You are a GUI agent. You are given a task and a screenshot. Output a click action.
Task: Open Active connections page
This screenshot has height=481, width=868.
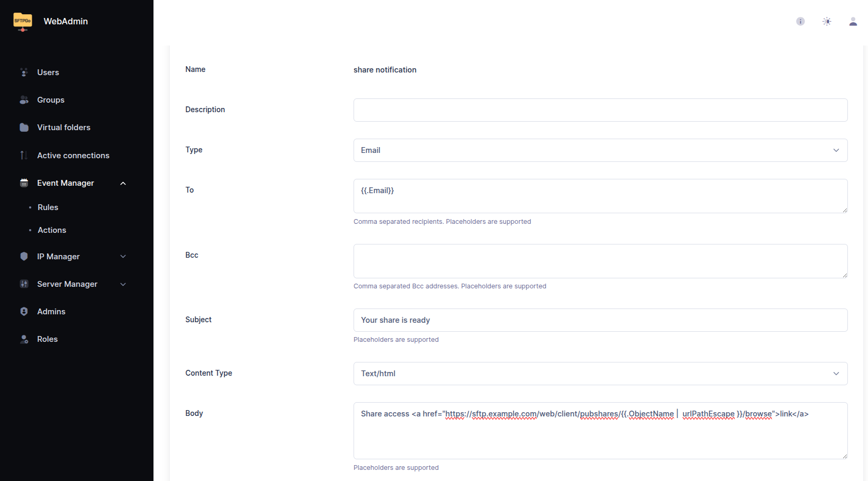click(73, 156)
